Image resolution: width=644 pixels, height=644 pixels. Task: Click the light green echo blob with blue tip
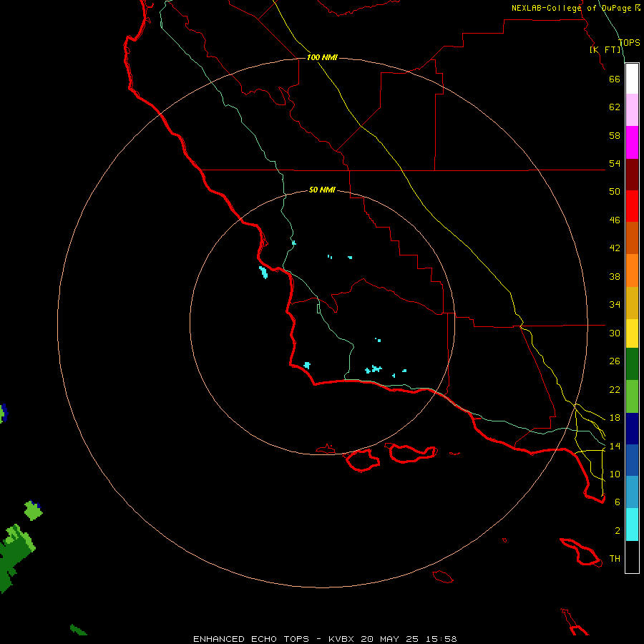(33, 510)
